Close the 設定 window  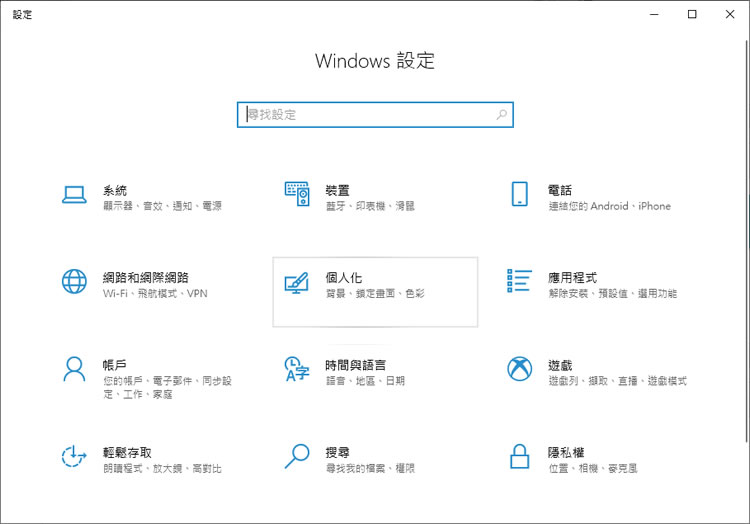point(730,14)
